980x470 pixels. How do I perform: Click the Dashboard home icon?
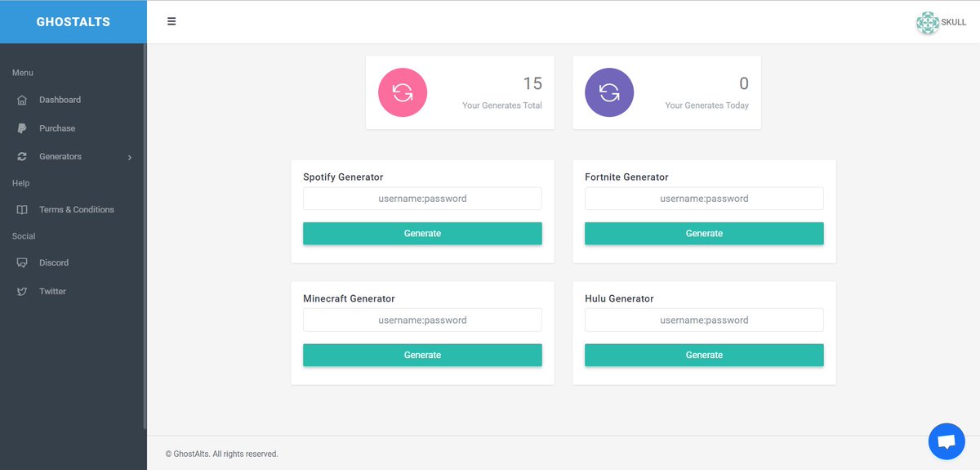point(22,100)
